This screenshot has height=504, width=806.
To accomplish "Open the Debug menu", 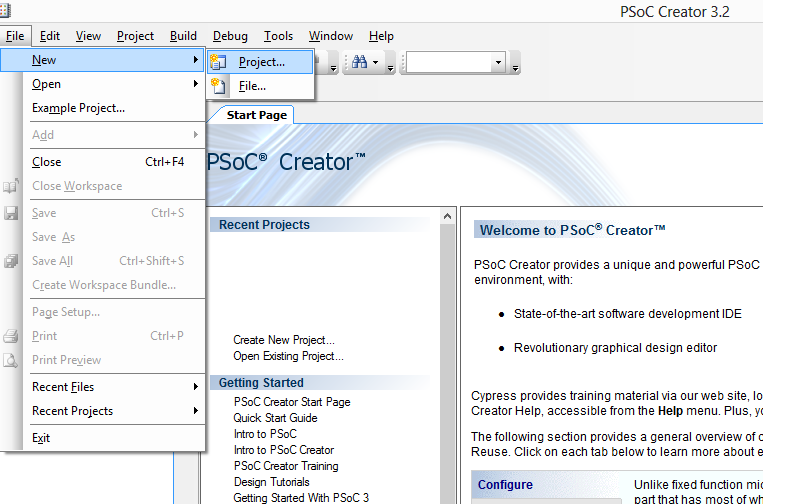I will tap(230, 36).
